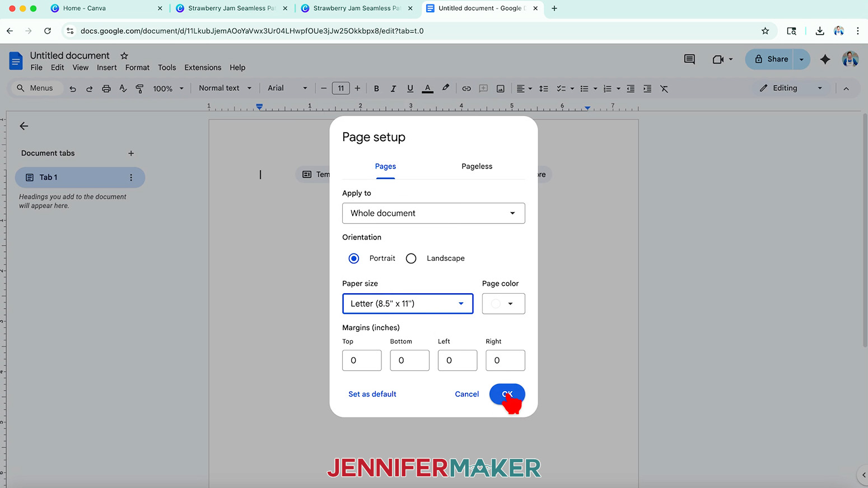Open the Insert menu
868x488 pixels.
coord(106,67)
